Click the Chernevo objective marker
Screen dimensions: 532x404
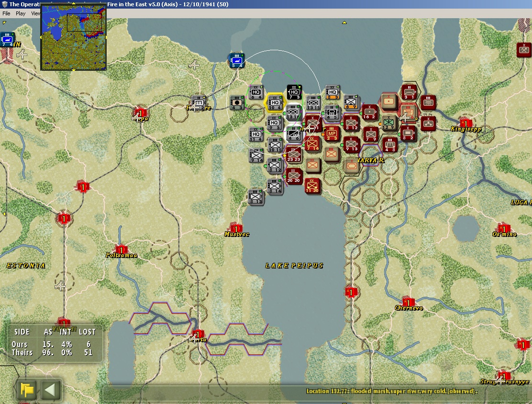[409, 302]
